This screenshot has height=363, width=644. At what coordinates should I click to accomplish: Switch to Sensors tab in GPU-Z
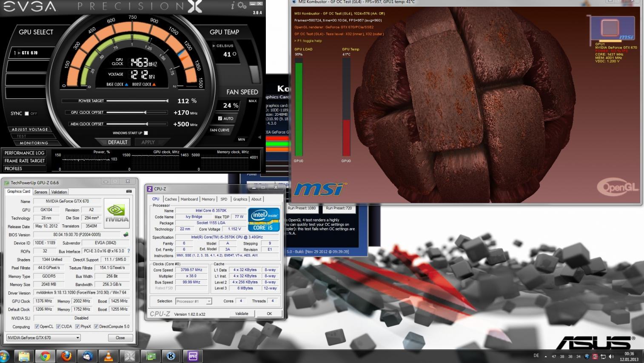(x=41, y=192)
